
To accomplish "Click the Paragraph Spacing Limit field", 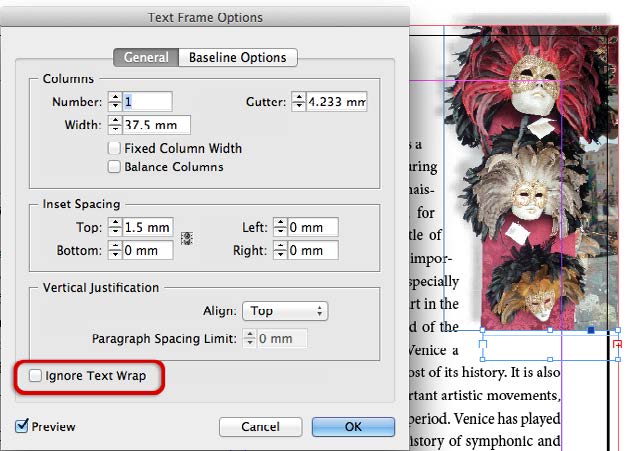I will [282, 338].
